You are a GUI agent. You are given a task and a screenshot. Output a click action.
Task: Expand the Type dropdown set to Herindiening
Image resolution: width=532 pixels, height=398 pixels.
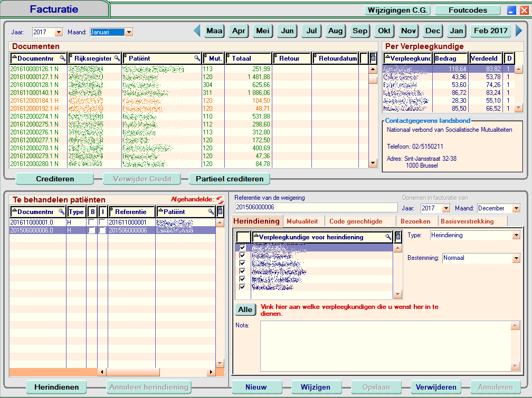[516, 235]
